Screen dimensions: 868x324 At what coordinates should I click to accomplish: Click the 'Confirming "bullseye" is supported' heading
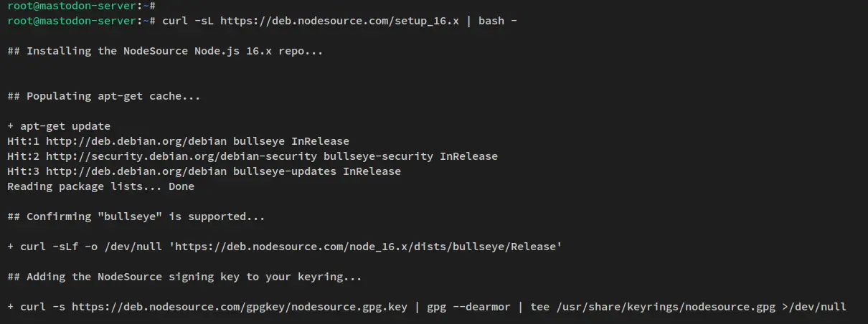pos(136,216)
